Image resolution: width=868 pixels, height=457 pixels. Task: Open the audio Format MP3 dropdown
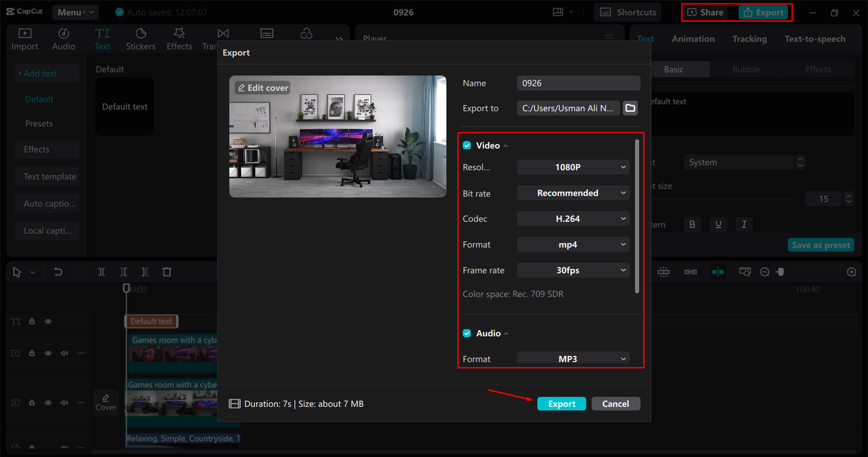[x=573, y=358]
